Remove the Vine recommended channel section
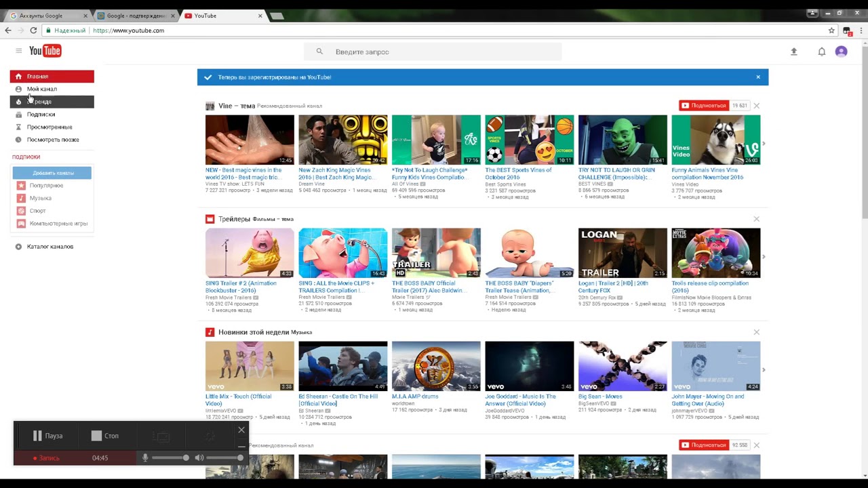Viewport: 868px width, 488px height. [x=757, y=106]
